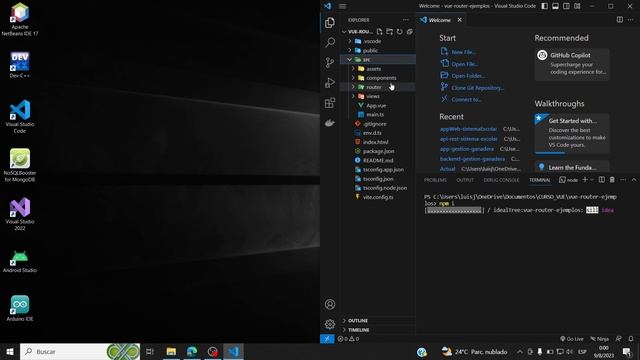Open recent project appWeb-sistemaEscolar
Image resolution: width=640 pixels, height=360 pixels.
click(x=469, y=129)
